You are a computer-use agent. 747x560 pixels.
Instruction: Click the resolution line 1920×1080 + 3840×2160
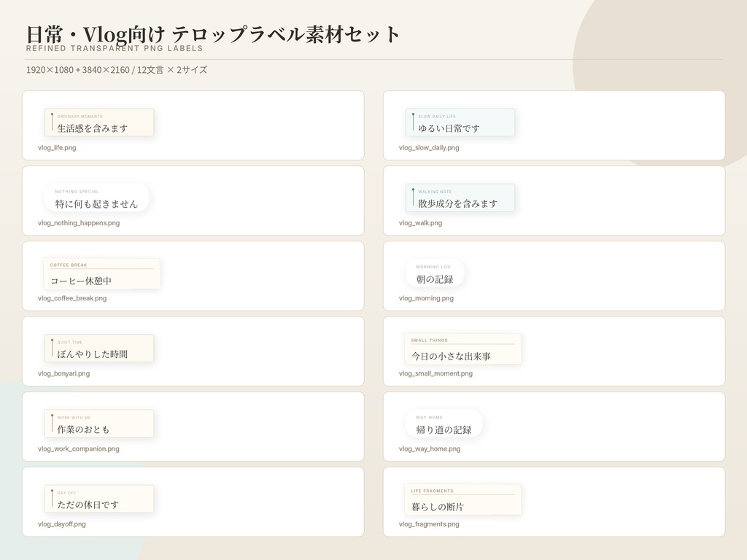click(77, 70)
